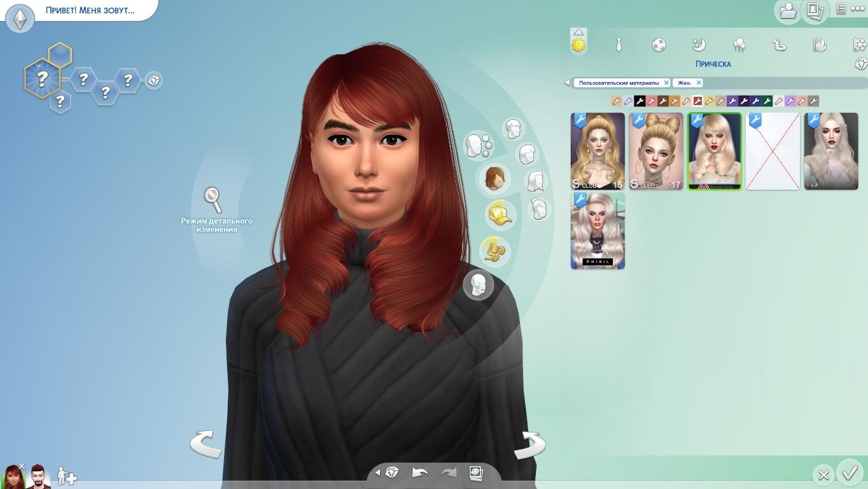The height and width of the screenshot is (489, 868).
Task: Select the male Sim portrait
Action: coord(38,476)
